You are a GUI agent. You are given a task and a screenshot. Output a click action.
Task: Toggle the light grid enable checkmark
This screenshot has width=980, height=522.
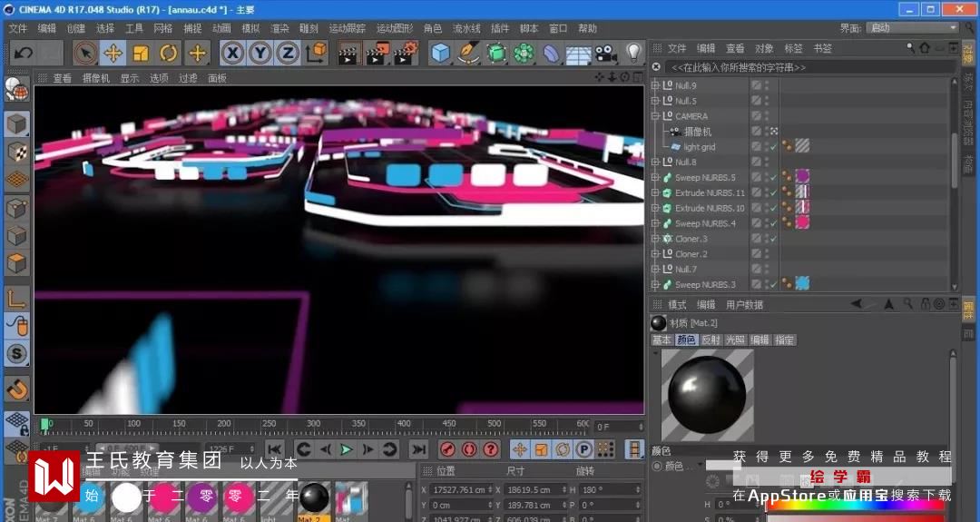(x=774, y=147)
